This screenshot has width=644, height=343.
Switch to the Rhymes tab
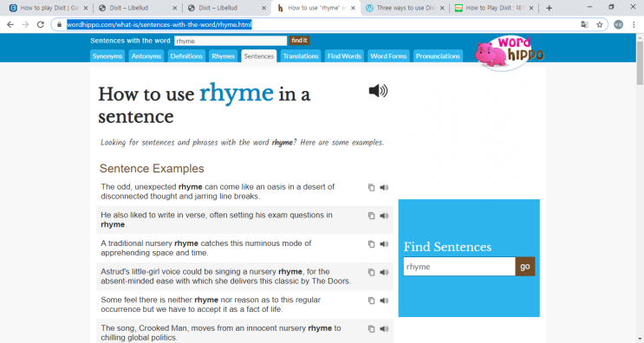tap(223, 56)
